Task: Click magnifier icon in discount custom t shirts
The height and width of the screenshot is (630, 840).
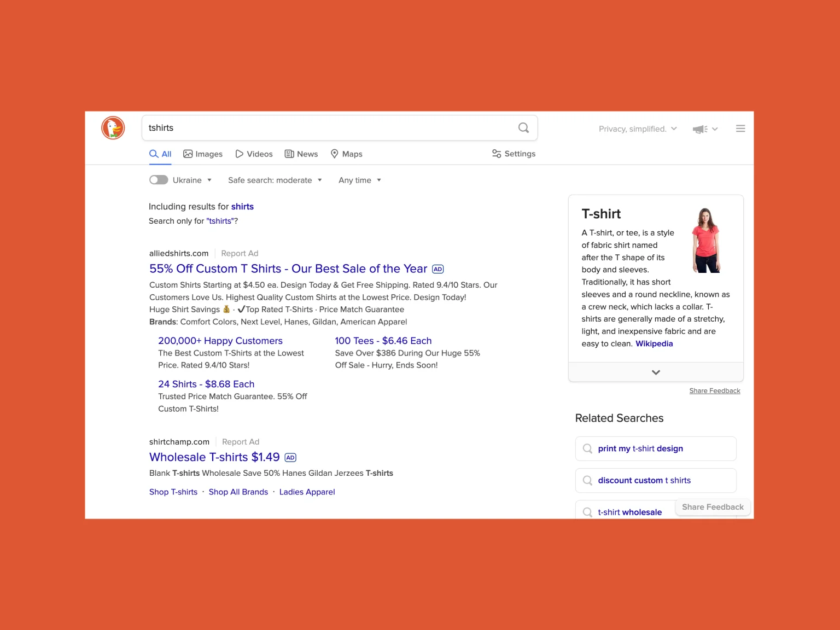Action: (x=587, y=480)
